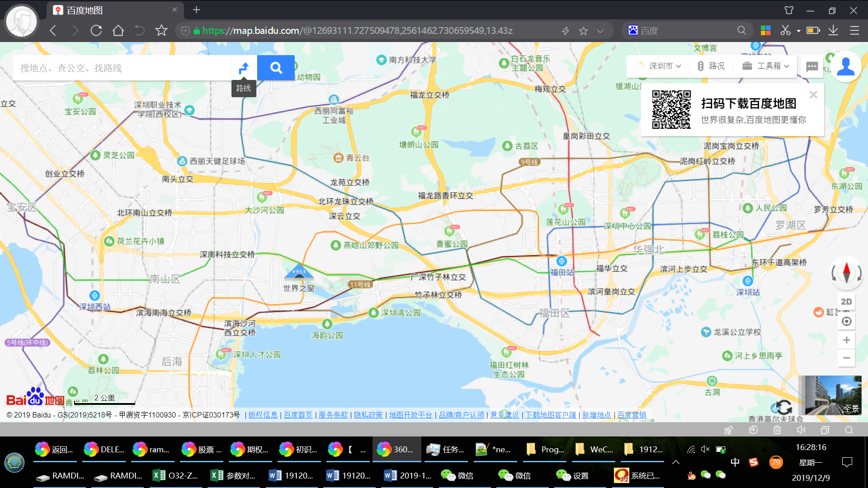The height and width of the screenshot is (488, 868).
Task: Expand the screenshot tool dropdown arrow
Action: pyautogui.click(x=798, y=31)
